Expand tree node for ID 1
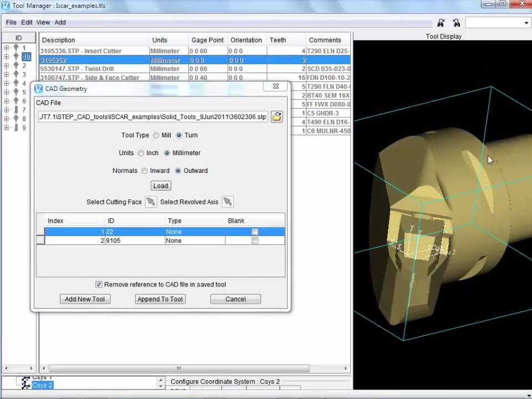Image resolution: width=532 pixels, height=399 pixels. click(x=7, y=48)
